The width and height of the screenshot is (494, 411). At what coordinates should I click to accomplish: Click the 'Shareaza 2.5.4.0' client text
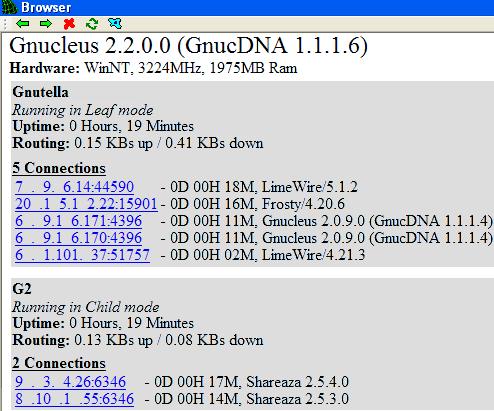(297, 382)
